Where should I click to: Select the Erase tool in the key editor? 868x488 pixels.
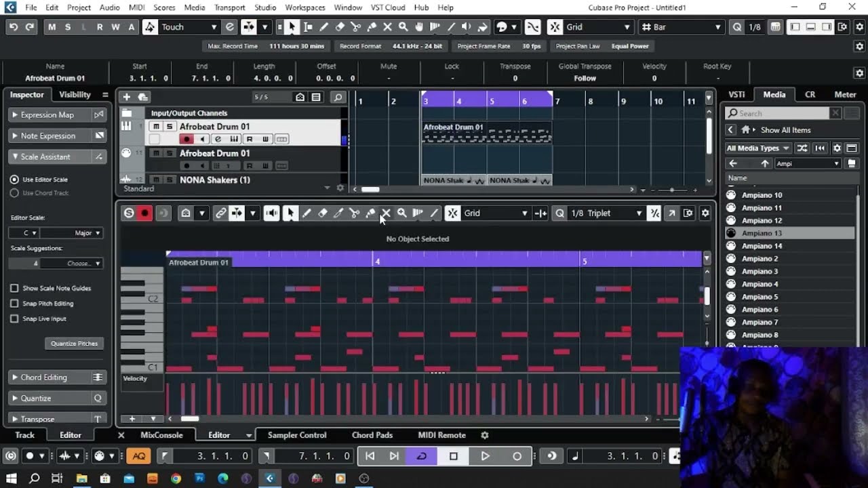323,213
